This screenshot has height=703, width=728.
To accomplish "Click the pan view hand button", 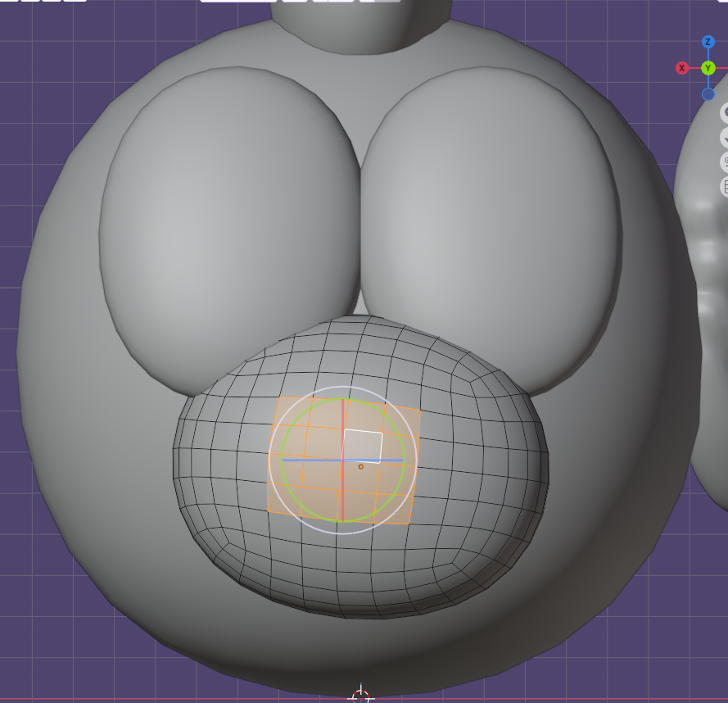I will (725, 137).
